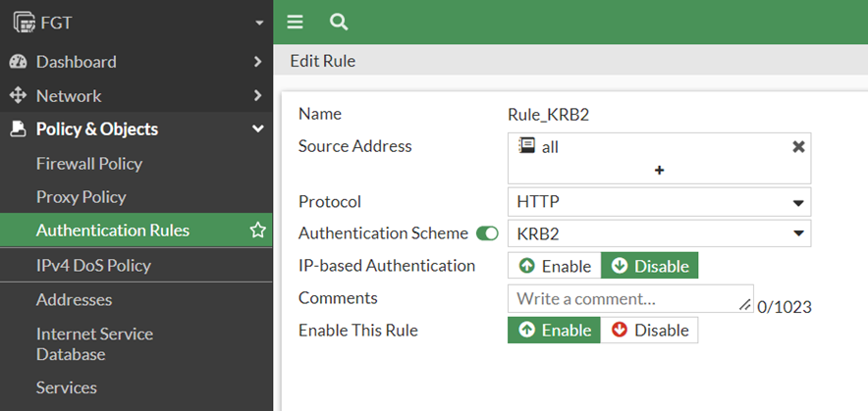Click the Comments text field
Screen dimensions: 868x411
tap(624, 298)
